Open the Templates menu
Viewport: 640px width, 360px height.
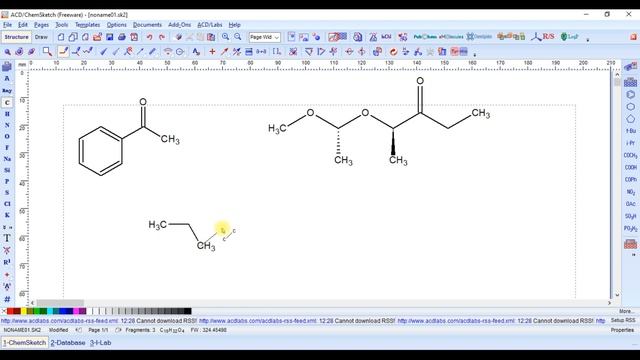tap(87, 25)
